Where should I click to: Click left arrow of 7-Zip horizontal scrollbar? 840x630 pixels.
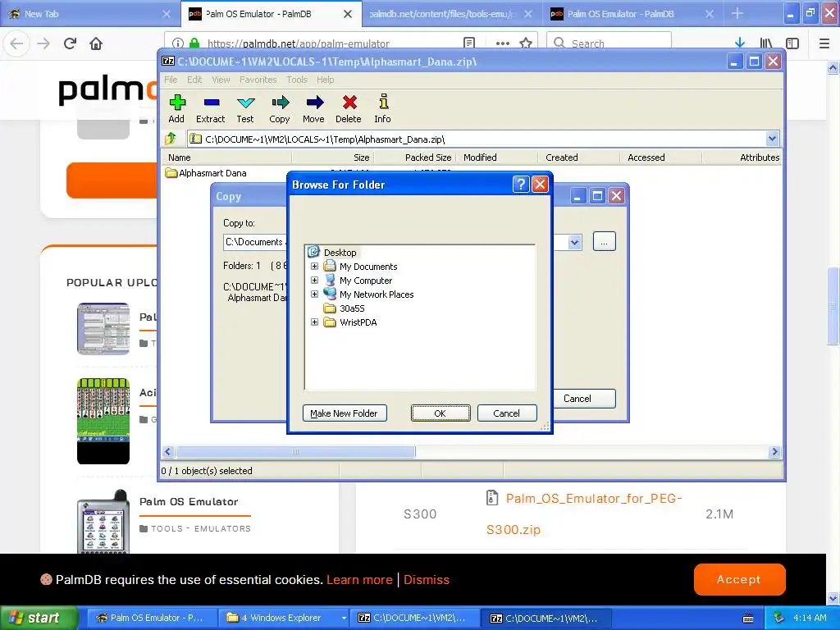click(x=168, y=452)
